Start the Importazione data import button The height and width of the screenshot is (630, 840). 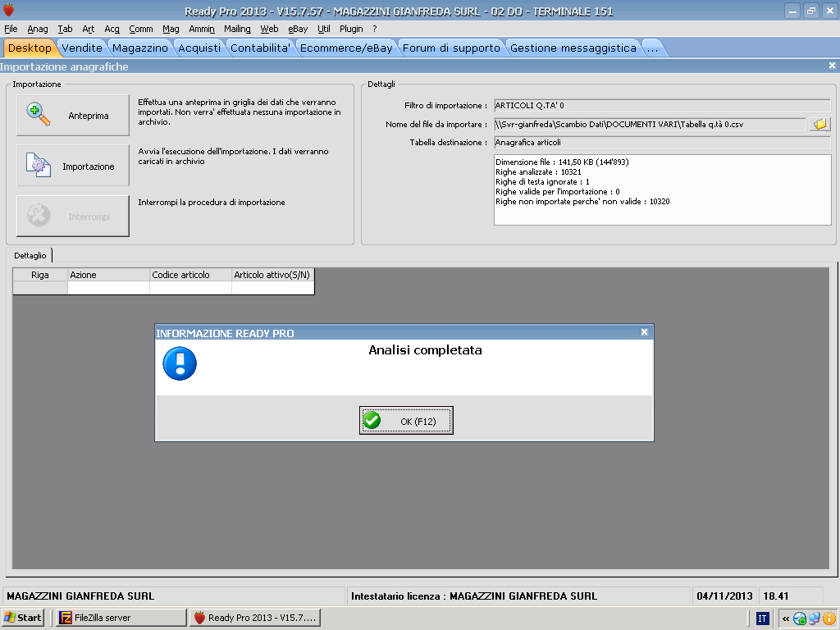(73, 166)
